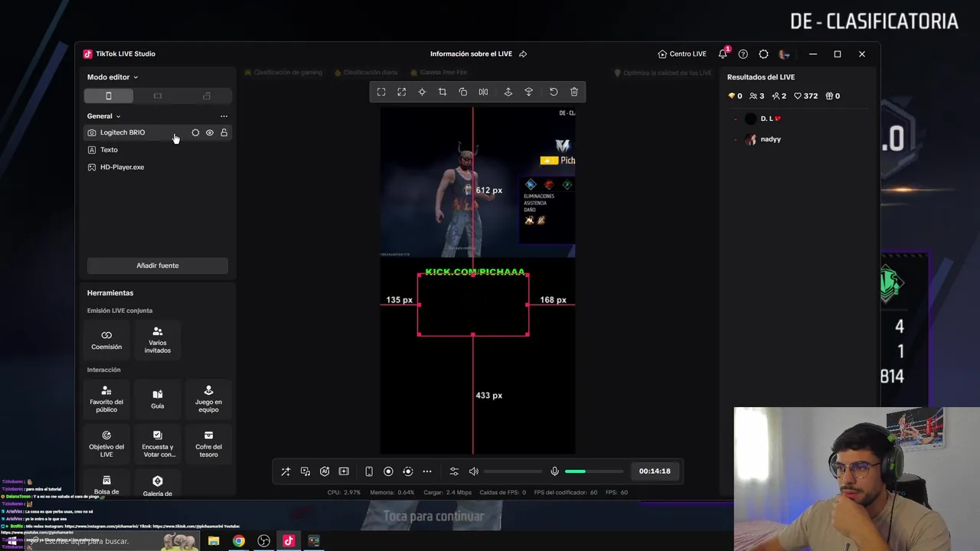Click the likes count 372

click(805, 96)
